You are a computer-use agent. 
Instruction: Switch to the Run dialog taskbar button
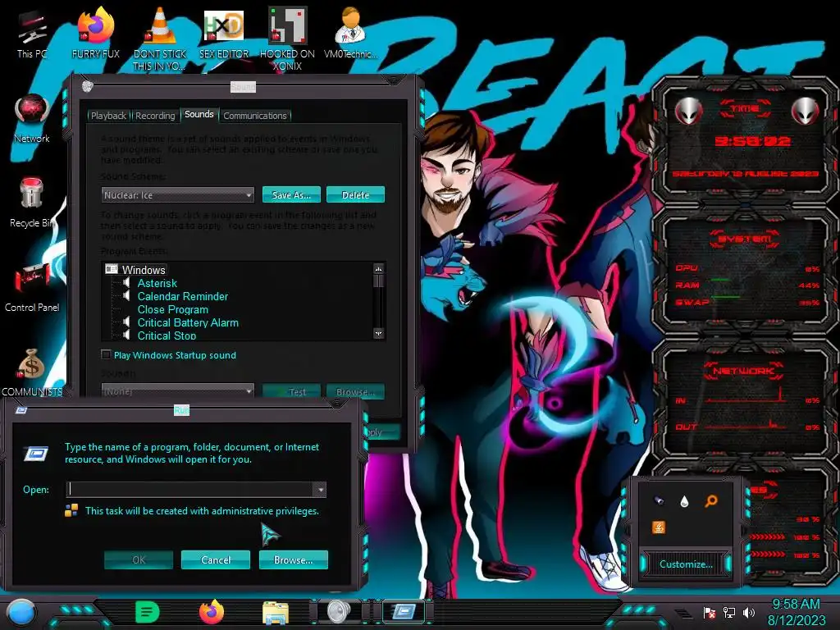click(x=404, y=611)
